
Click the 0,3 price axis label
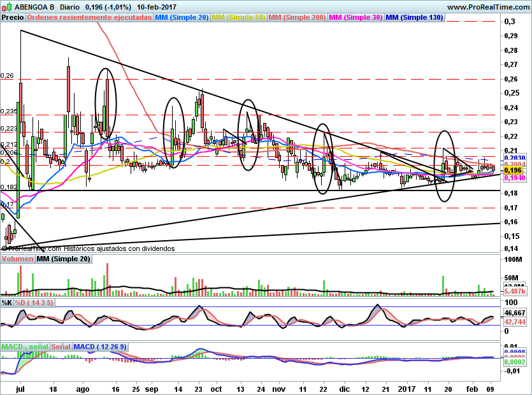pos(509,22)
